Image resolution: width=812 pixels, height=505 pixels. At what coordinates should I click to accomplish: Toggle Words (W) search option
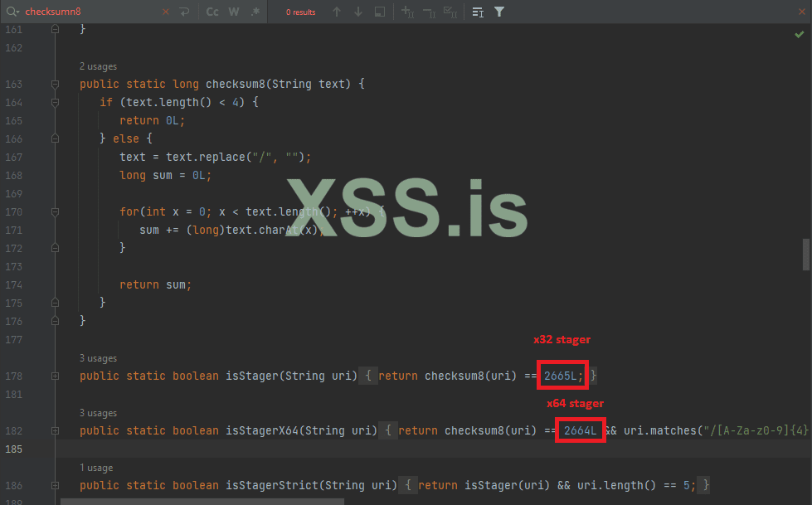234,12
